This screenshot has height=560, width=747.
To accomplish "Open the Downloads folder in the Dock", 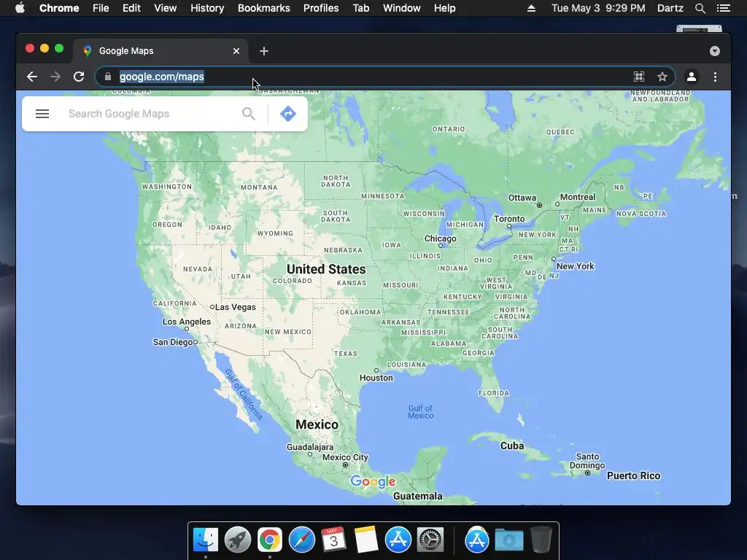I will 508,540.
